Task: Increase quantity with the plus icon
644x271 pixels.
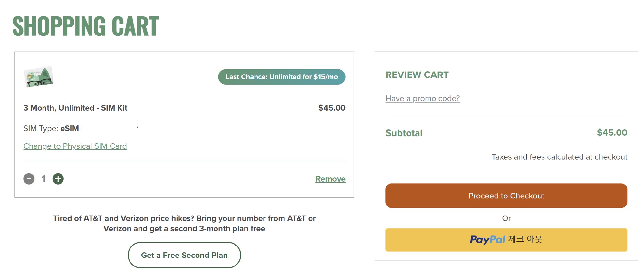Action: [58, 179]
